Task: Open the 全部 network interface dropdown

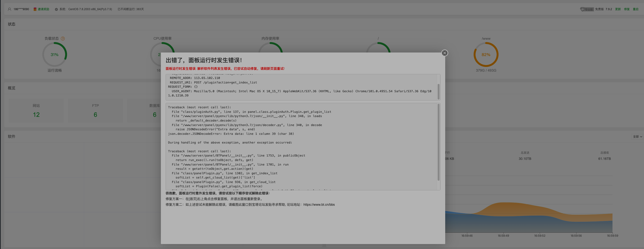Action: pos(637,136)
